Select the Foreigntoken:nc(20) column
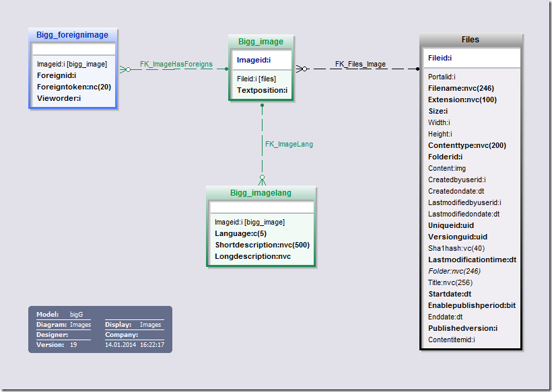The image size is (552, 392). point(74,87)
